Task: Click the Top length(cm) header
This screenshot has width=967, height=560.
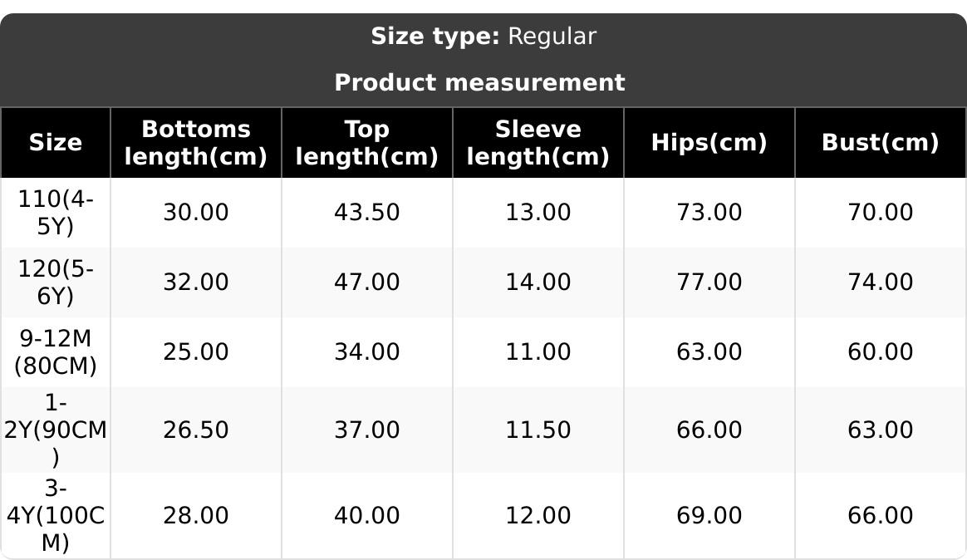Action: click(366, 142)
